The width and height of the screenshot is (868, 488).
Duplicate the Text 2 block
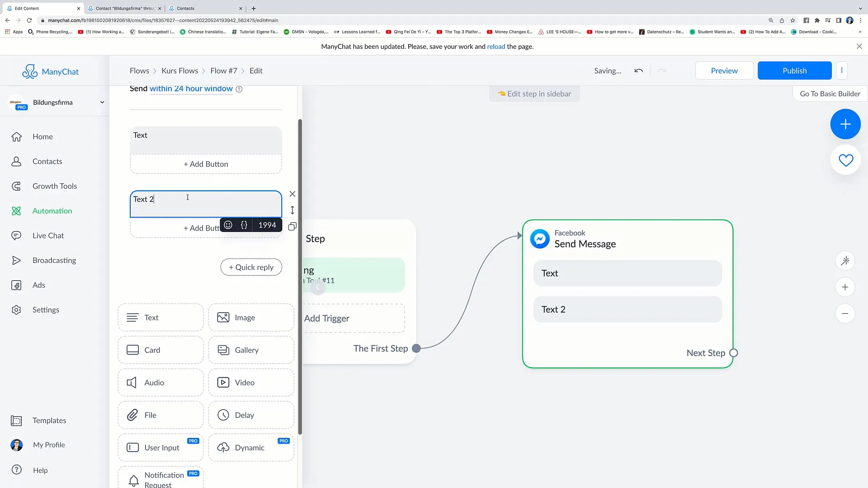click(x=292, y=227)
